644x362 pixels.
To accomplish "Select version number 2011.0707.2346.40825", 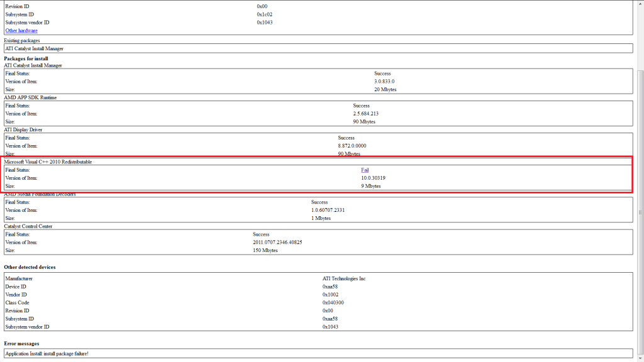I will coord(277,242).
